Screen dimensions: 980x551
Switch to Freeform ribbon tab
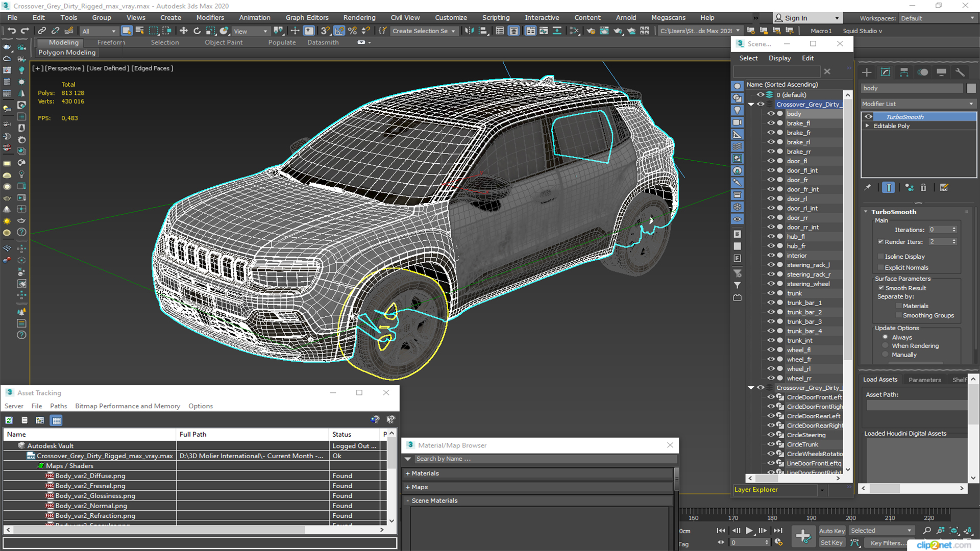click(x=111, y=42)
